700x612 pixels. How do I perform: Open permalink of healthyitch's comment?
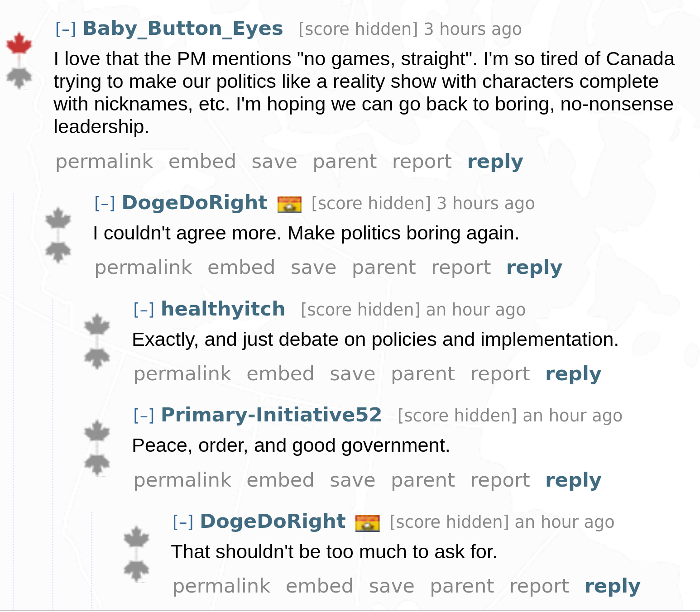coord(182,374)
